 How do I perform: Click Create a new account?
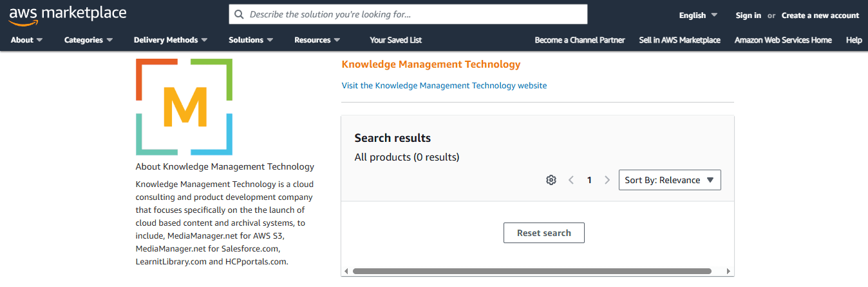[820, 15]
